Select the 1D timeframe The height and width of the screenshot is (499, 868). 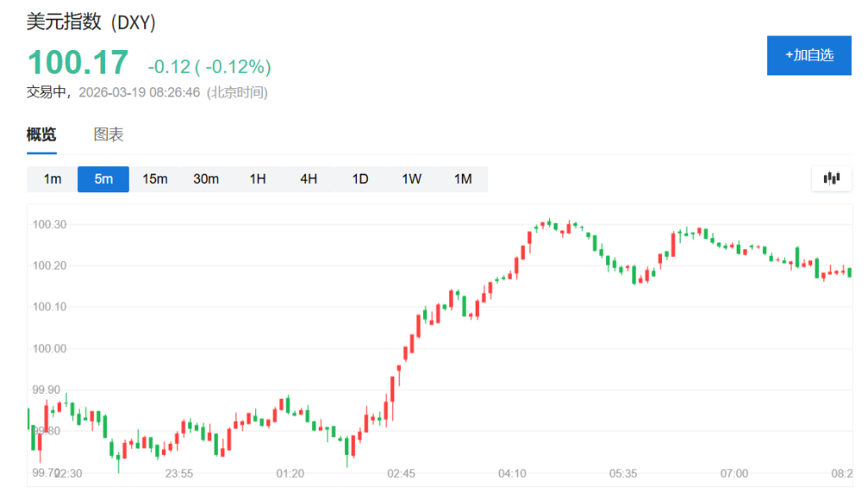(359, 179)
